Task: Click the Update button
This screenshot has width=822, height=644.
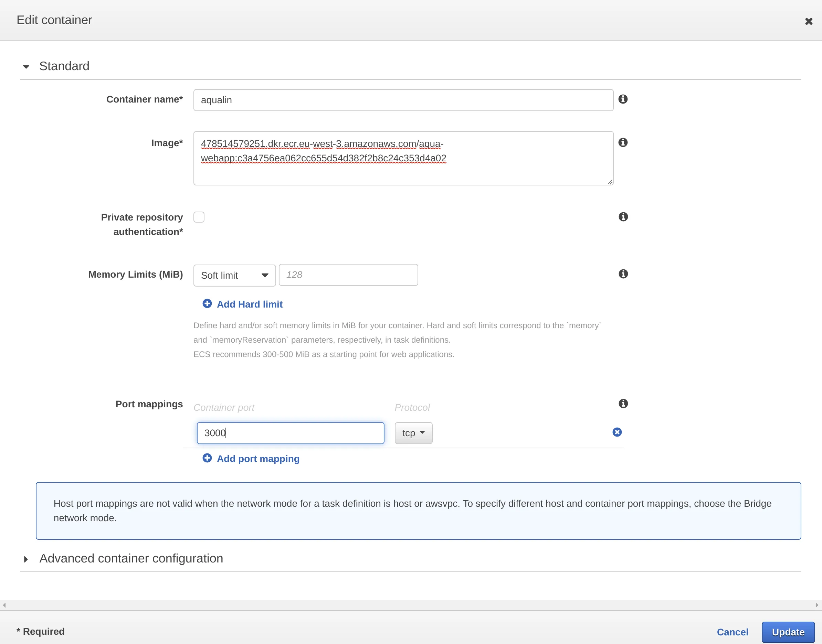Action: pyautogui.click(x=788, y=632)
